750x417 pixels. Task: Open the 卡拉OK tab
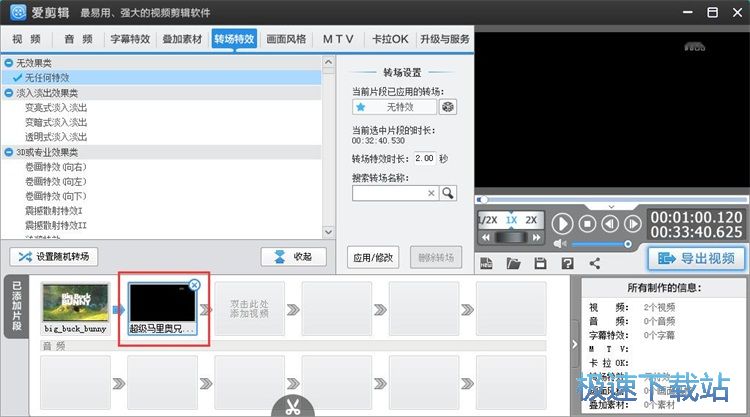coord(390,39)
